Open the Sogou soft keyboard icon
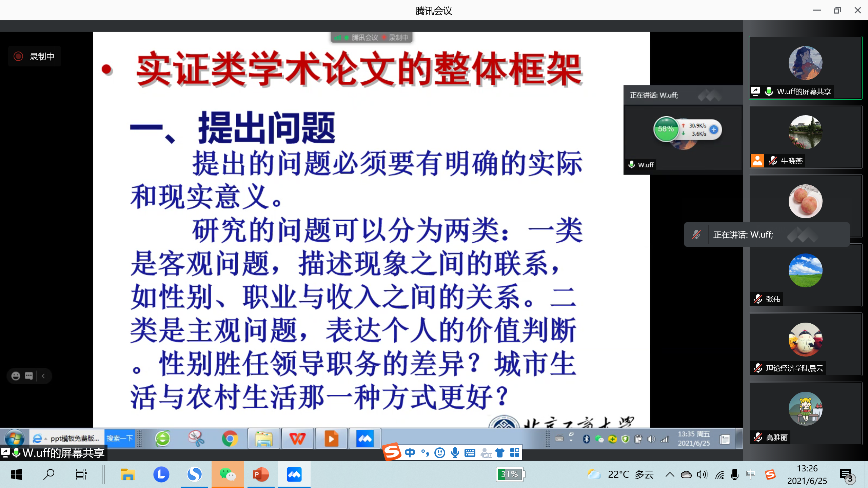Viewport: 868px width, 488px height. [x=470, y=453]
